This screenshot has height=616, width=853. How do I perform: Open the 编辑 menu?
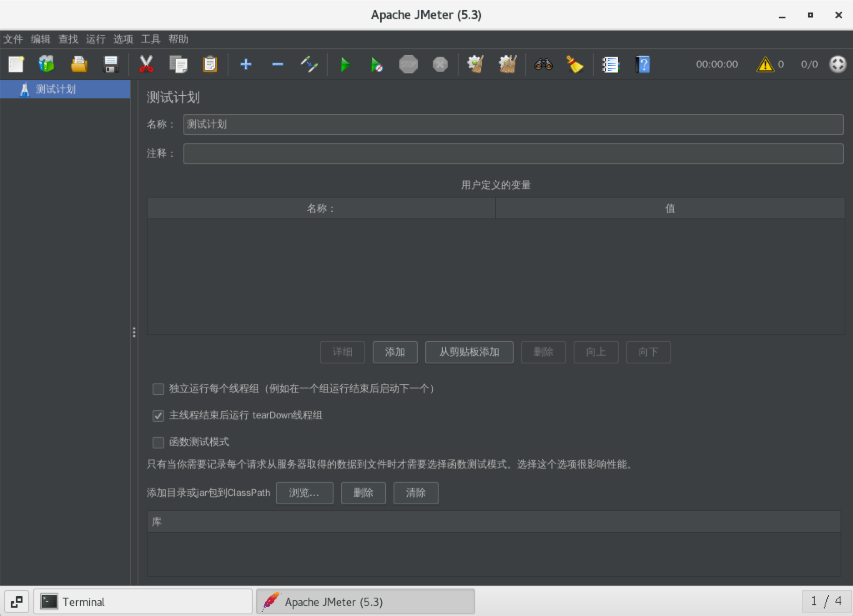click(x=41, y=39)
